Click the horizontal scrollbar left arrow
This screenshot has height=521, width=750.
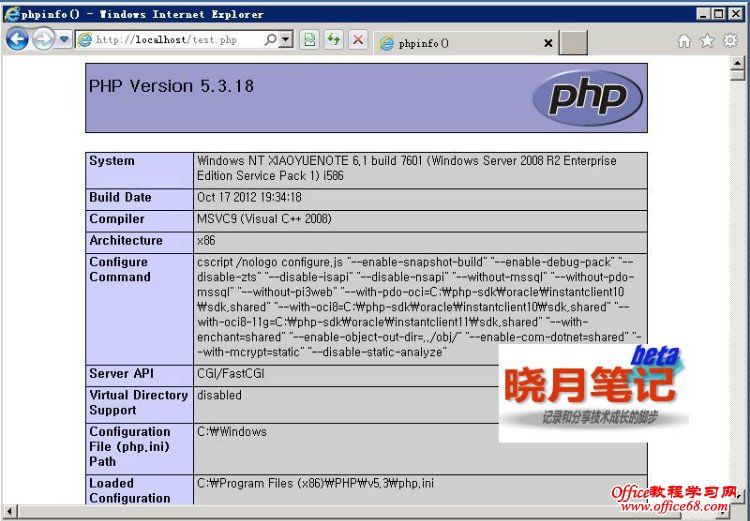click(x=10, y=511)
